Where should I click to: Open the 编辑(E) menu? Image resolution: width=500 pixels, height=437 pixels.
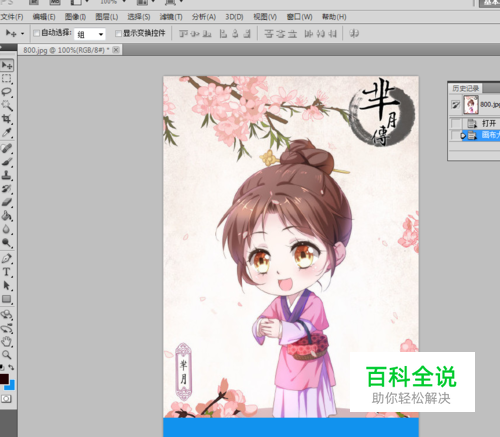pyautogui.click(x=44, y=17)
